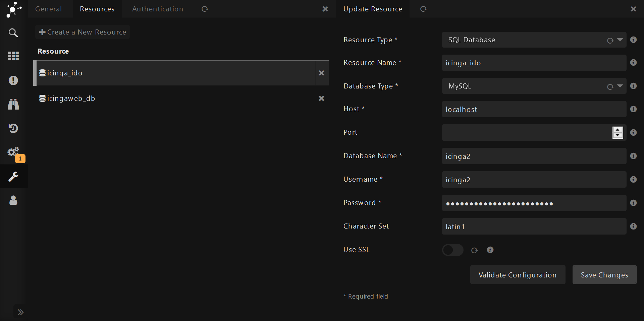644x321 pixels.
Task: Switch to the General tab
Action: [x=48, y=9]
